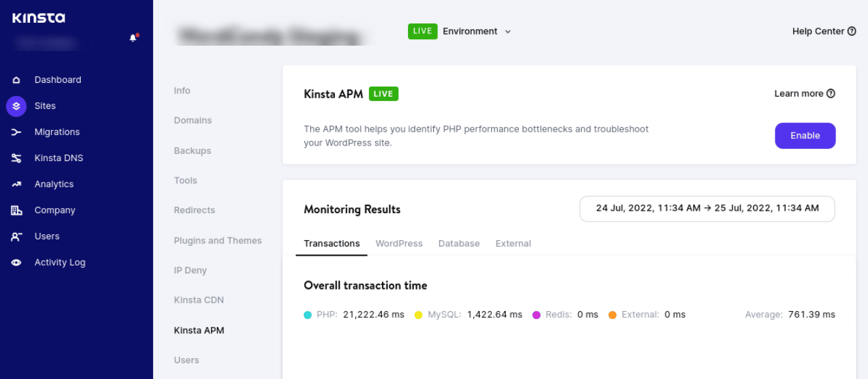
Task: Select the Plugins and Themes menu entry
Action: [x=218, y=240]
